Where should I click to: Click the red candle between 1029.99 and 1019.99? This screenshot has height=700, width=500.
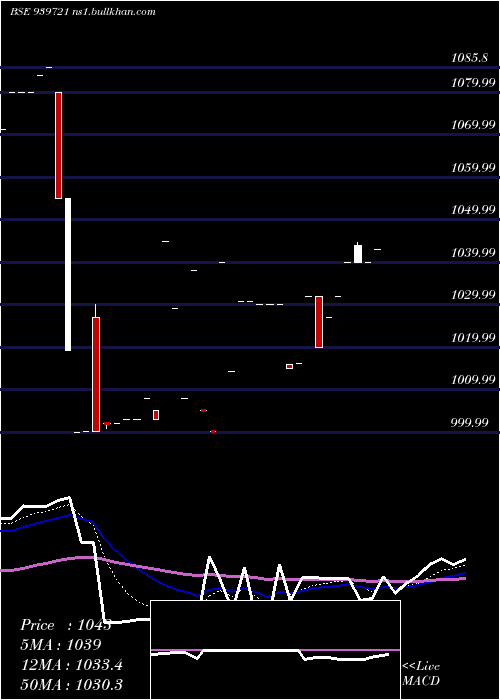319,322
